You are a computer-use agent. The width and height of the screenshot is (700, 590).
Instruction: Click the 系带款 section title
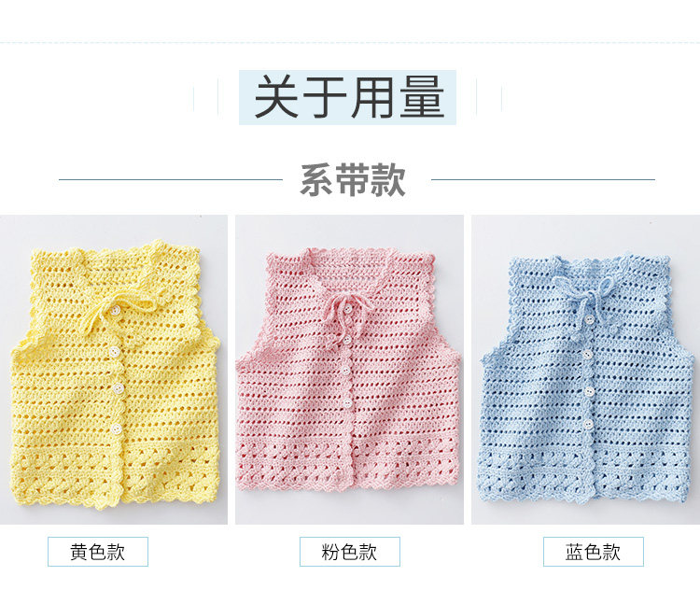pyautogui.click(x=353, y=180)
